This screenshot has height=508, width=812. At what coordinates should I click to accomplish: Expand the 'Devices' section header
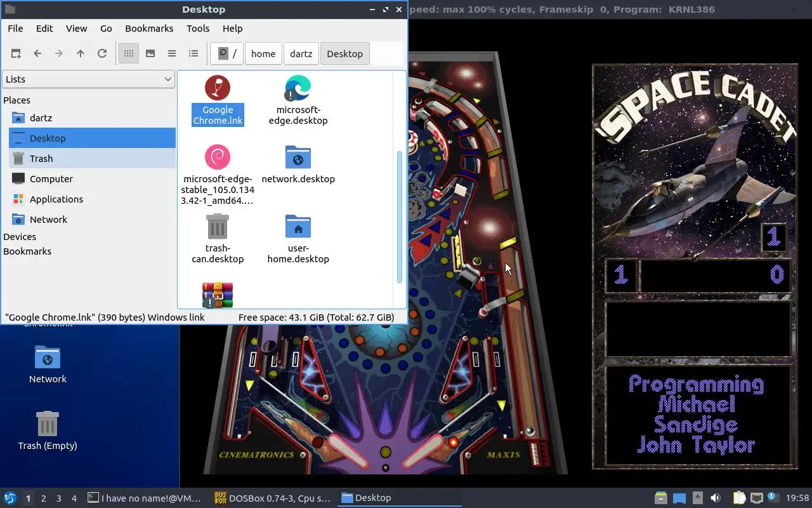20,237
